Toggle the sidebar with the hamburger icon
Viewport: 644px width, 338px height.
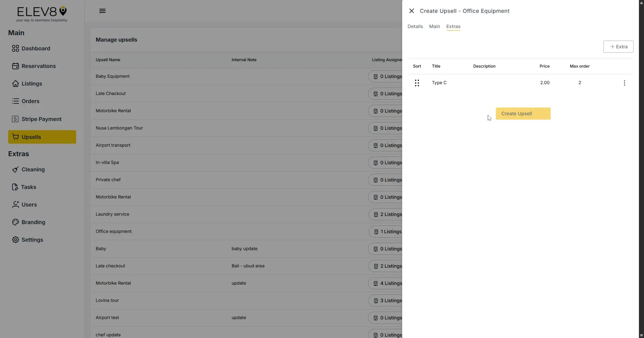102,10
